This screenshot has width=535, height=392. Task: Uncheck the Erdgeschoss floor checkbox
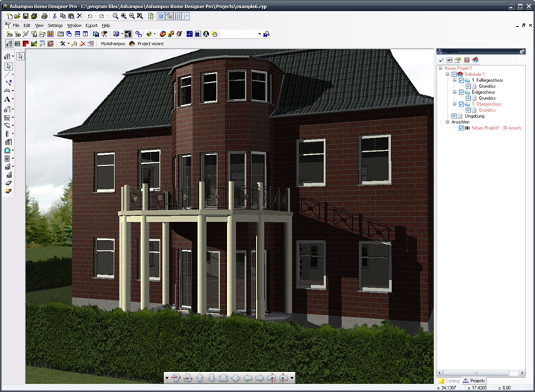click(x=460, y=92)
